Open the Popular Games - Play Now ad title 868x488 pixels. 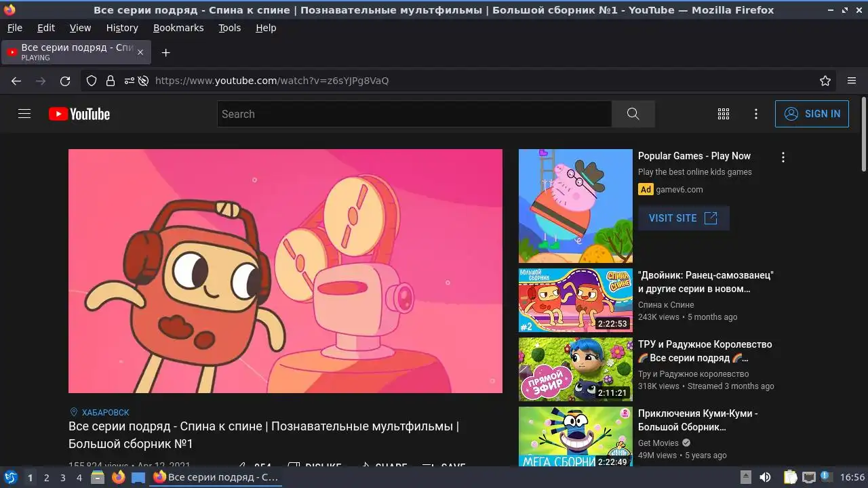click(694, 156)
